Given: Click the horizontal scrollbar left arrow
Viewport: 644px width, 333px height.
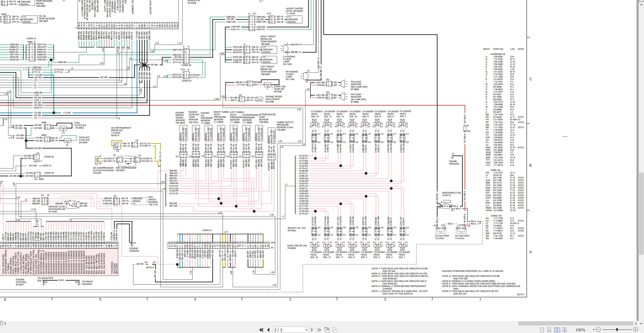Looking at the screenshot, I should pos(5,323).
